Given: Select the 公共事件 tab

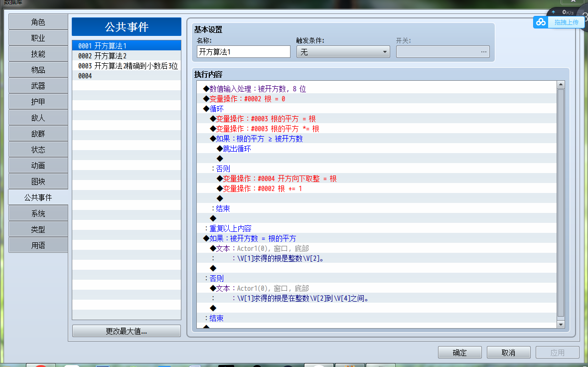Looking at the screenshot, I should point(38,197).
